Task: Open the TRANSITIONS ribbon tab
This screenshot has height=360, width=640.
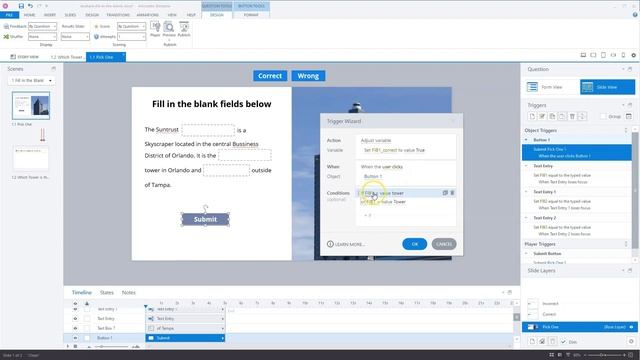Action: pos(118,15)
